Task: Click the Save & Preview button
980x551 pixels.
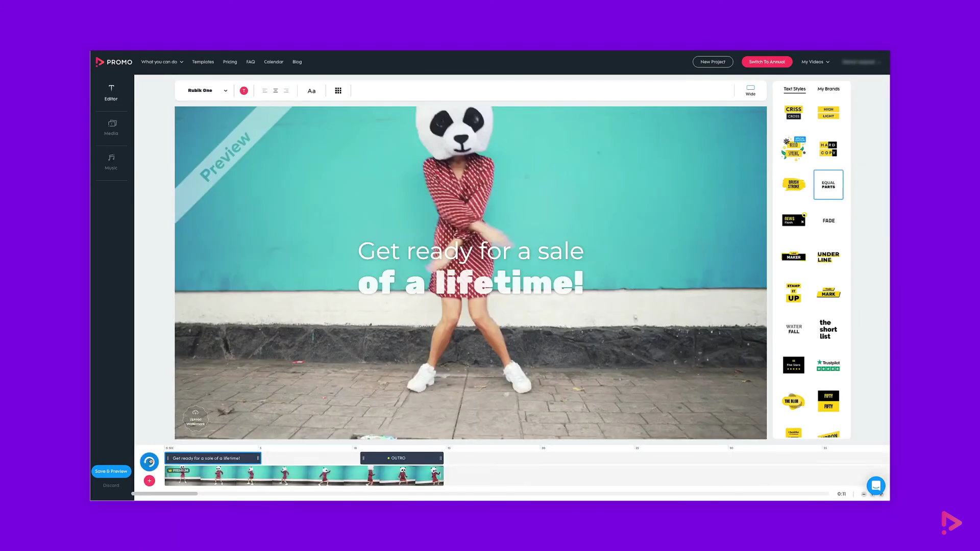Action: (x=111, y=471)
